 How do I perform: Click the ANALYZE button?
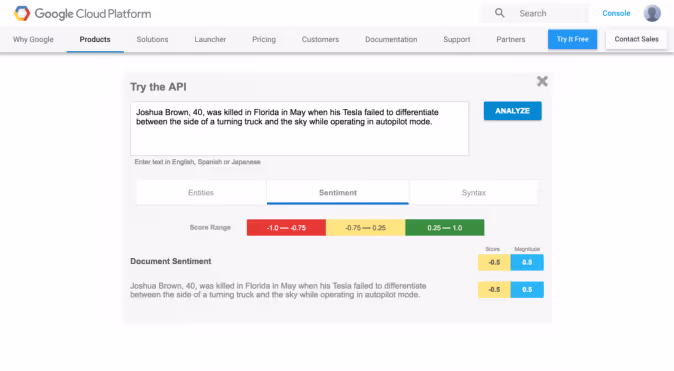tap(512, 111)
